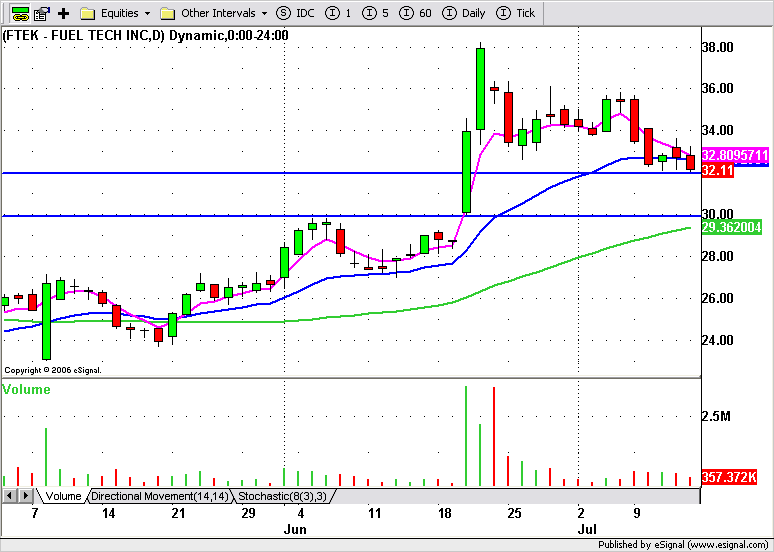Click the black plus crosshair icon
This screenshot has width=774, height=552.
(x=64, y=13)
